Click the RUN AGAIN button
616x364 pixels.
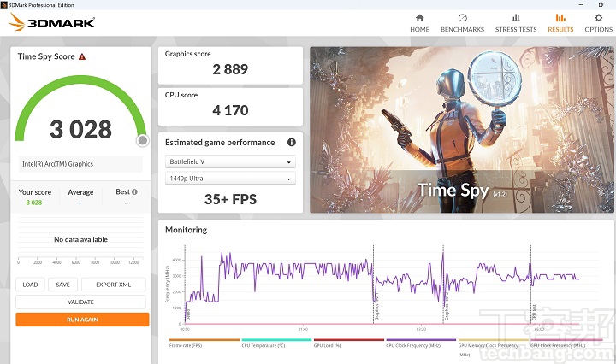(82, 320)
